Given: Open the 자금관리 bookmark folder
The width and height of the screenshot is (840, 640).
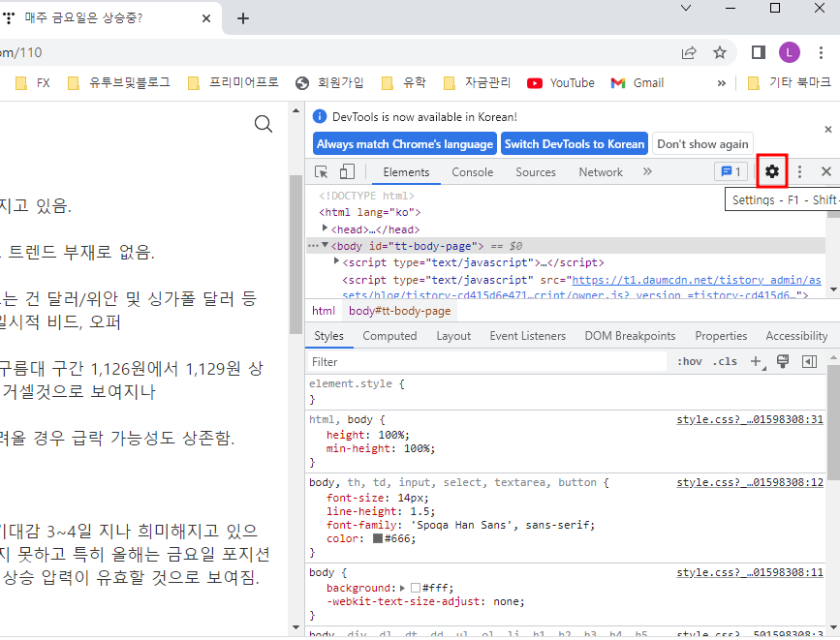Looking at the screenshot, I should (478, 83).
